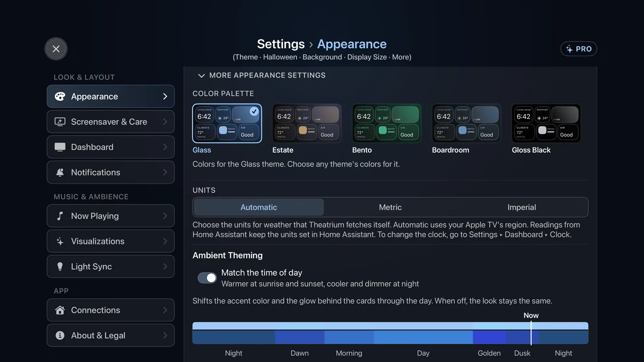Click the About & Legal info icon
Screen dimensions: 644x362
tap(60, 335)
